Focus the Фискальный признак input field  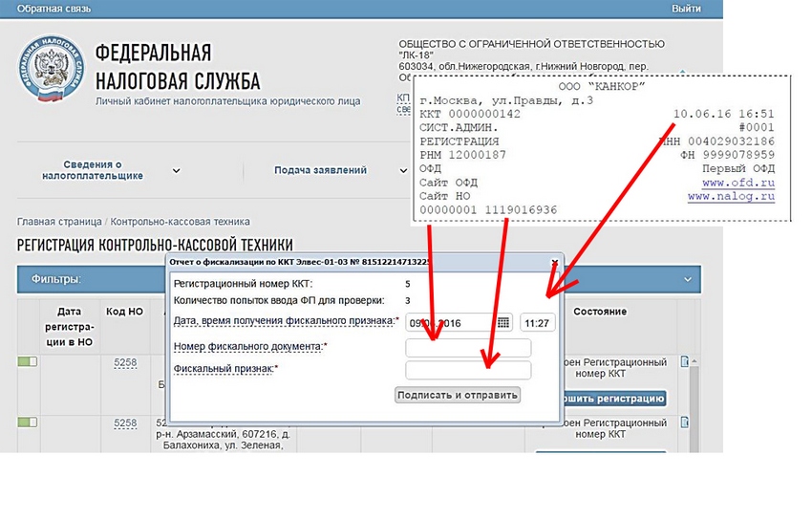point(468,370)
